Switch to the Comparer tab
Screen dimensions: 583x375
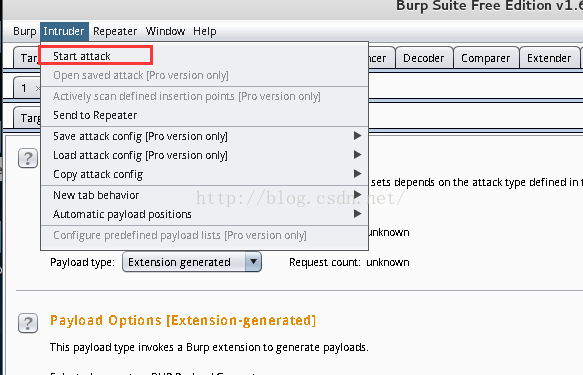[x=486, y=58]
